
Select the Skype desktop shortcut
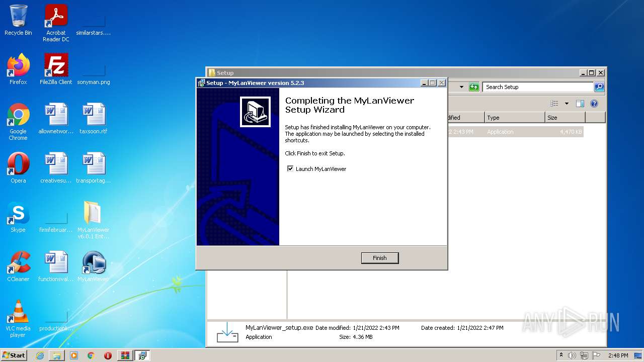tap(18, 217)
